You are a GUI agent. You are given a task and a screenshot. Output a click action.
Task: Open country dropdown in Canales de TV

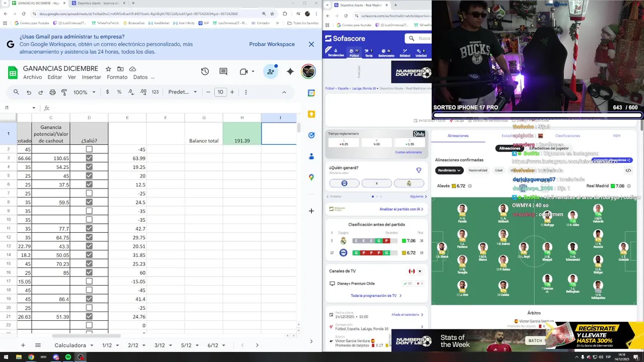[415, 271]
